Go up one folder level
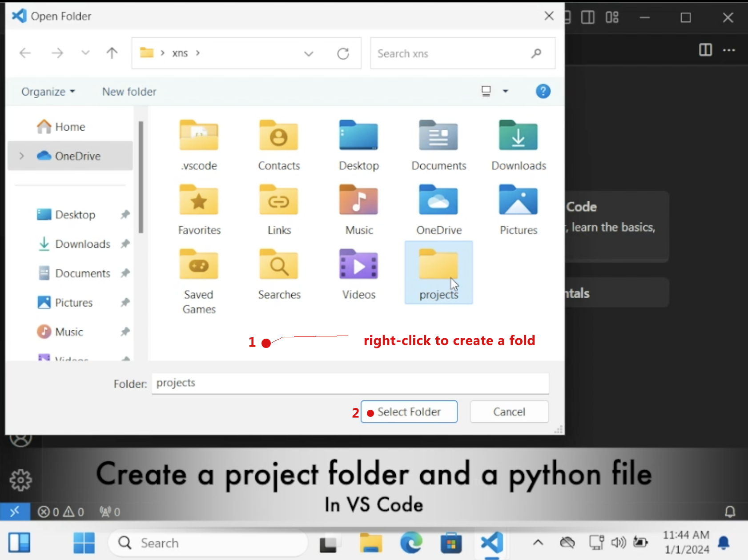 coord(112,53)
